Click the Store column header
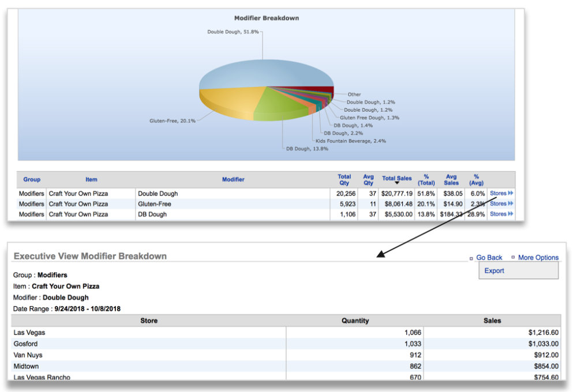The height and width of the screenshot is (392, 577). pos(149,321)
